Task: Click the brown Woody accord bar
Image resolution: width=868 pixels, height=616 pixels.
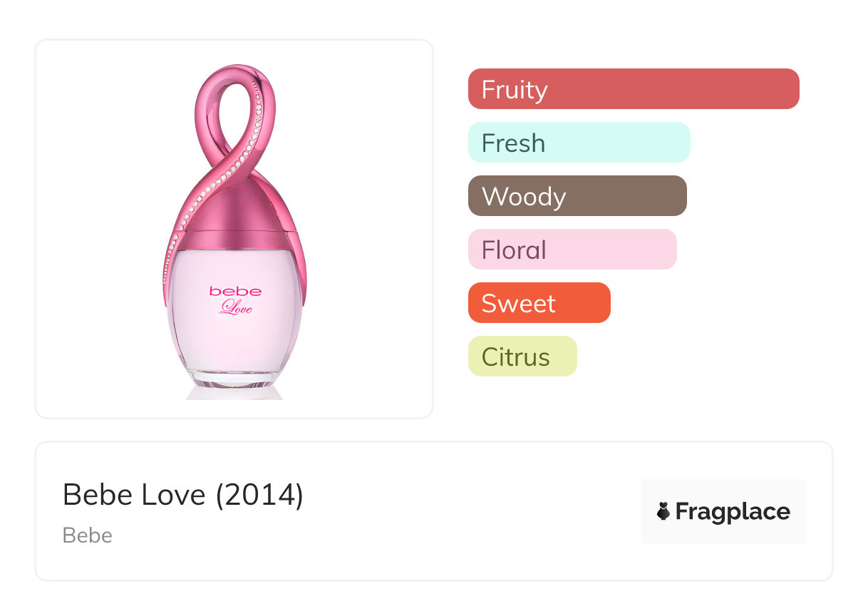Action: (577, 196)
